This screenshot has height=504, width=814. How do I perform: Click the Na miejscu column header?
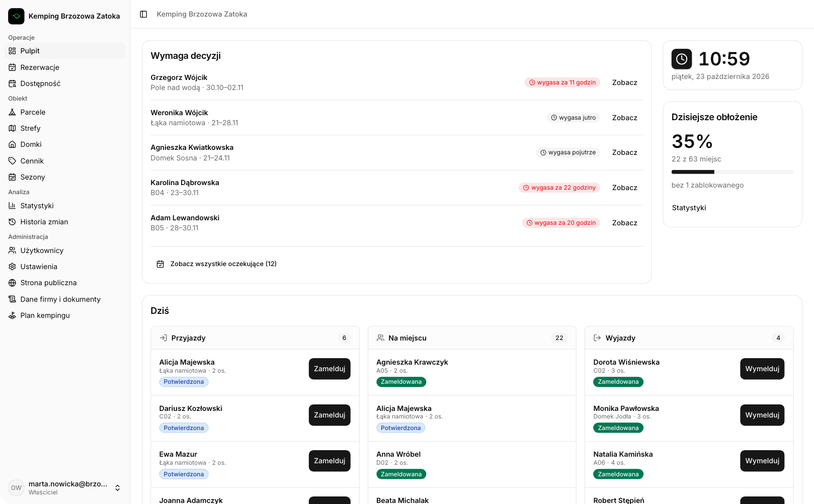tap(472, 338)
